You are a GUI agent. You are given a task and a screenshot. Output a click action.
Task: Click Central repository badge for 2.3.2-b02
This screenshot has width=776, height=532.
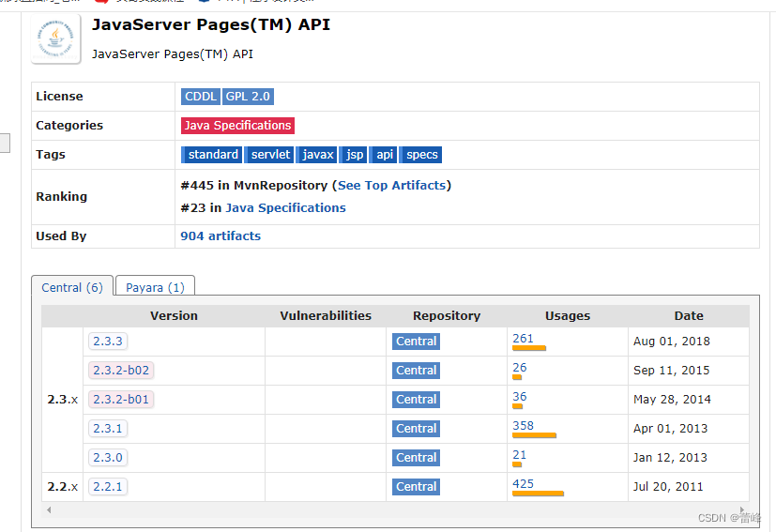(416, 371)
